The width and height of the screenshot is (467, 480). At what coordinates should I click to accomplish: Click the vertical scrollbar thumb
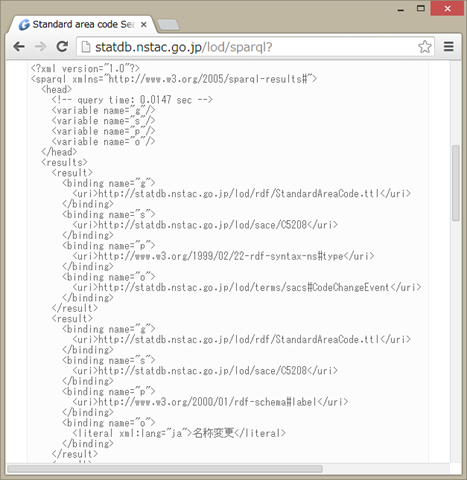click(456, 183)
